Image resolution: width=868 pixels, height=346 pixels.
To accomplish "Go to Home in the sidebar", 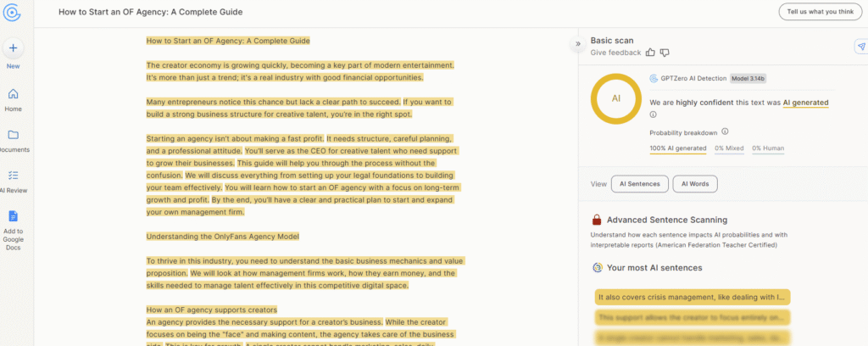I will tap(14, 94).
